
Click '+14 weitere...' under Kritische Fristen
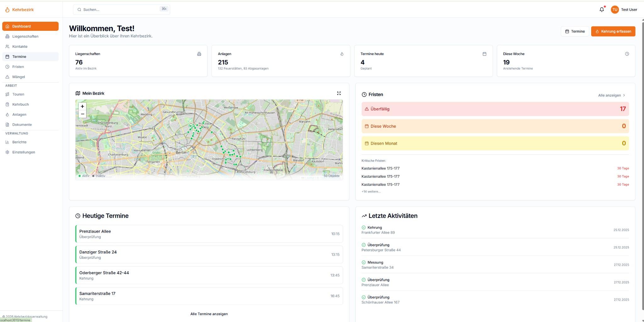(x=371, y=192)
